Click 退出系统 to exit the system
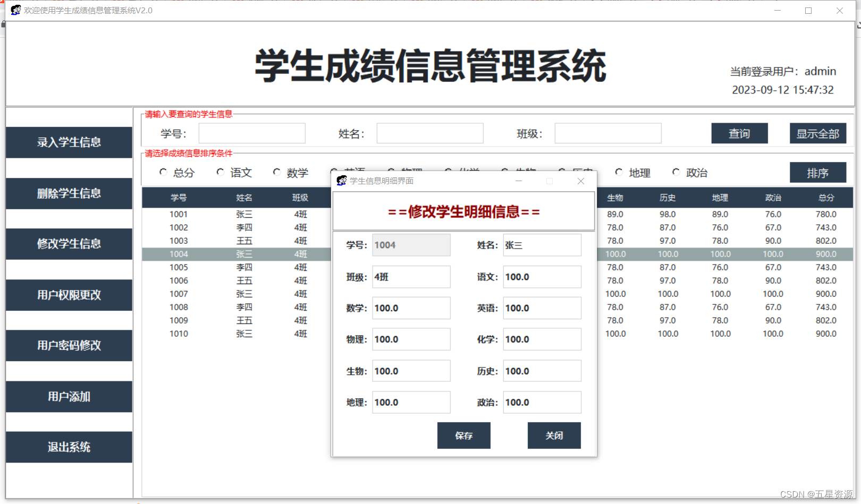This screenshot has width=861, height=504. pyautogui.click(x=69, y=447)
